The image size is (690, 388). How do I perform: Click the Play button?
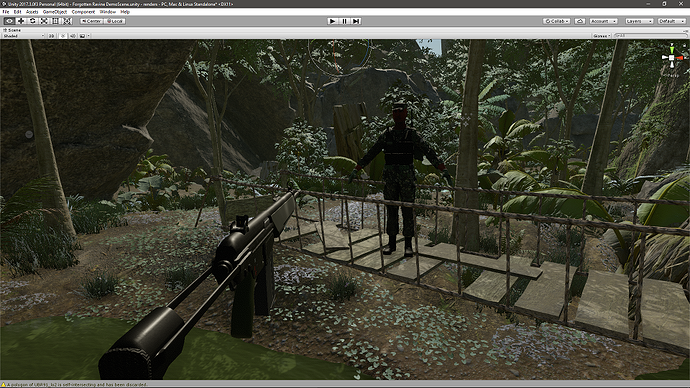point(333,21)
